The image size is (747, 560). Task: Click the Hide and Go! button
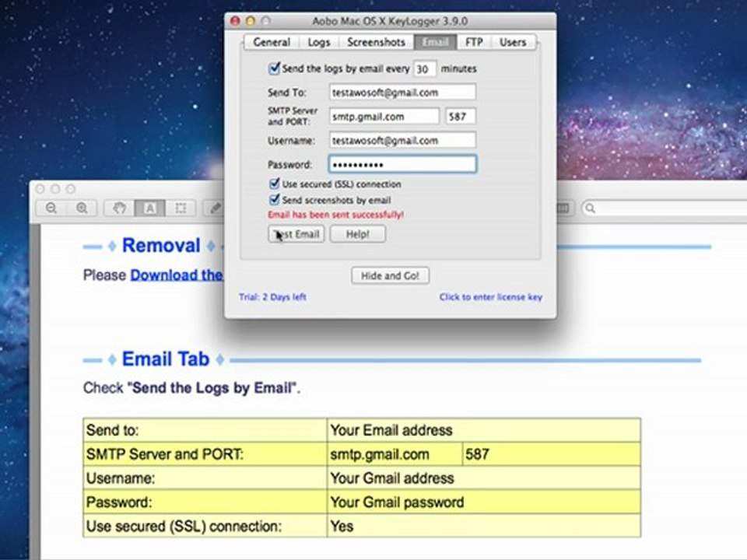[390, 275]
